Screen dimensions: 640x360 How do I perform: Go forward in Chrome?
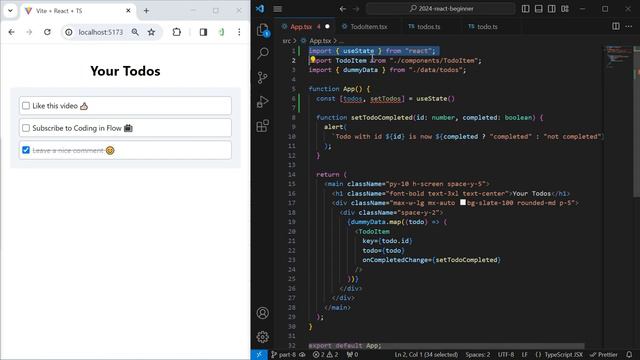click(29, 32)
